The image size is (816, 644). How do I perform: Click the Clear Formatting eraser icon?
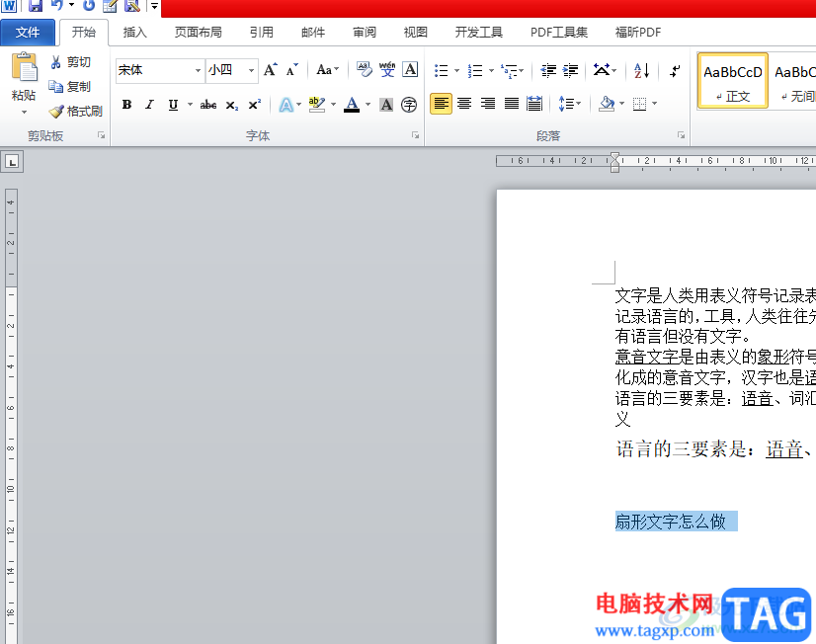365,70
